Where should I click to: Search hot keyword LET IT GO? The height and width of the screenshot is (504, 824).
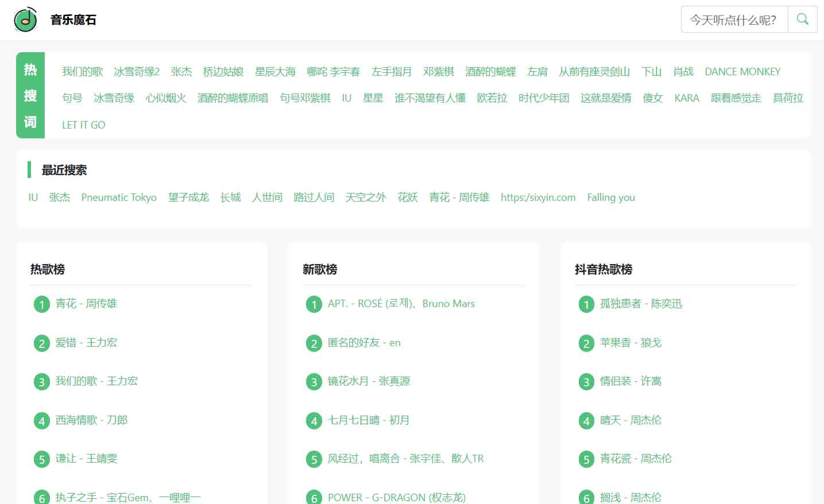tap(84, 125)
